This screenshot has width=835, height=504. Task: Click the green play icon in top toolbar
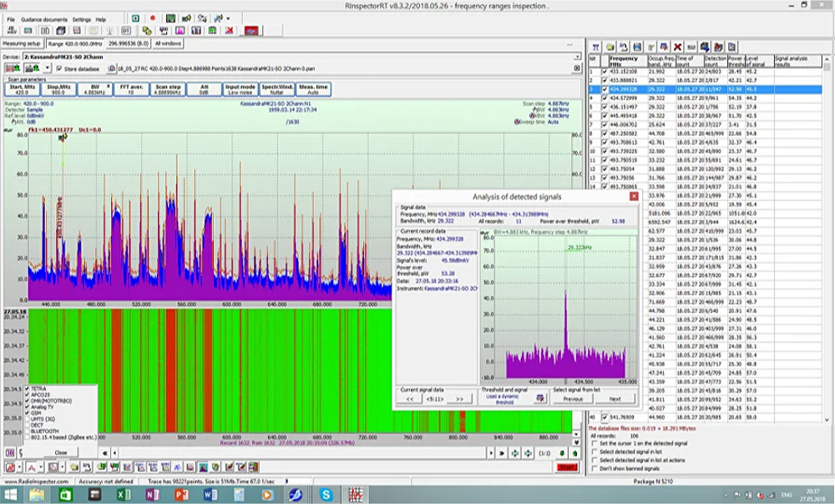[136, 18]
